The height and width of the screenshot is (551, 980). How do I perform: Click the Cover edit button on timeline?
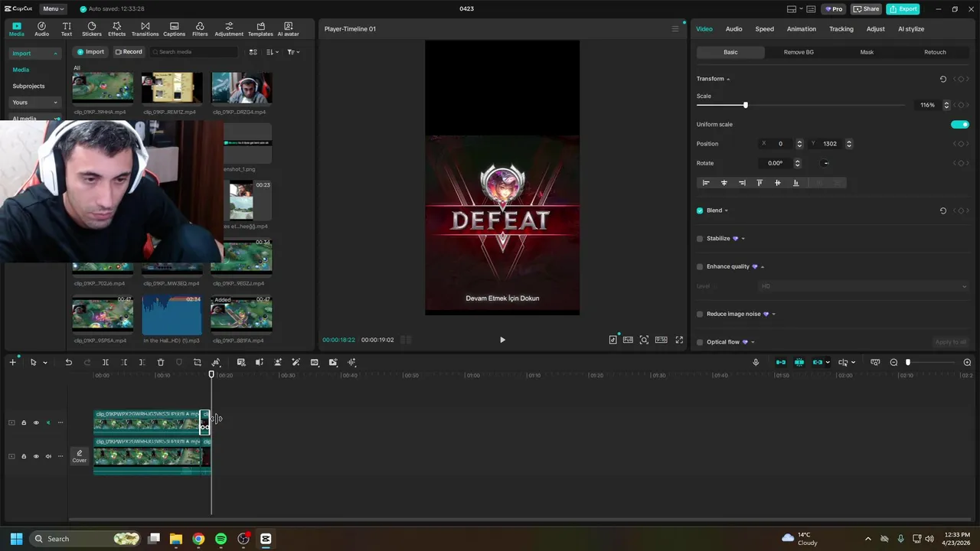80,456
